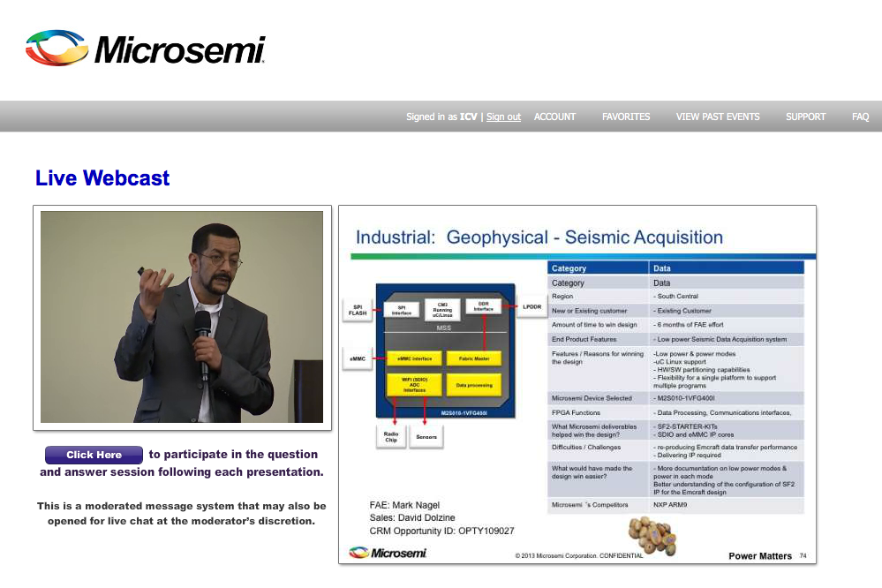Click the 'CM3 Running uC/Linux' block

tap(442, 310)
